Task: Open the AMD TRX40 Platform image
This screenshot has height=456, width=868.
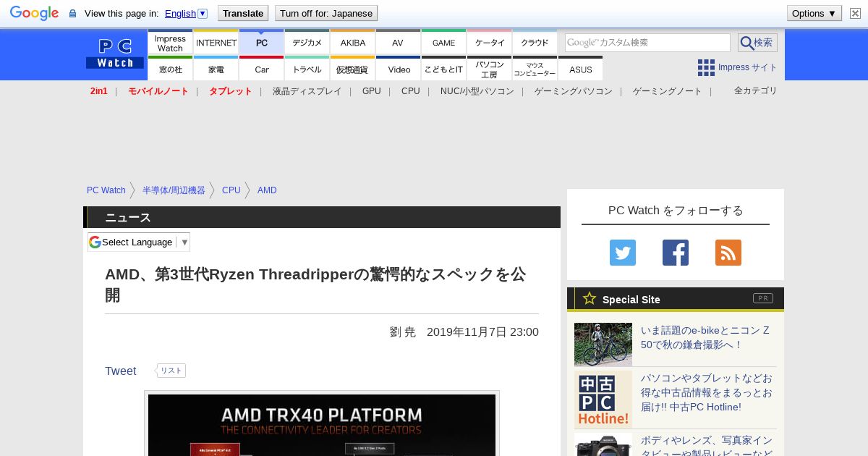Action: pyautogui.click(x=322, y=425)
